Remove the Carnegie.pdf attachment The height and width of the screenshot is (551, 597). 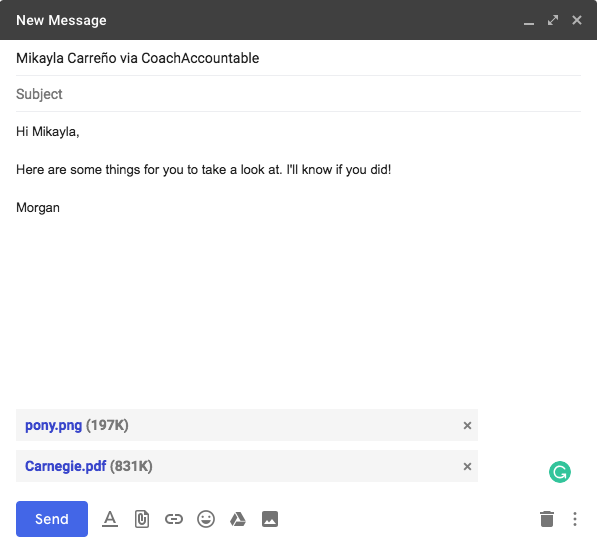coord(467,466)
